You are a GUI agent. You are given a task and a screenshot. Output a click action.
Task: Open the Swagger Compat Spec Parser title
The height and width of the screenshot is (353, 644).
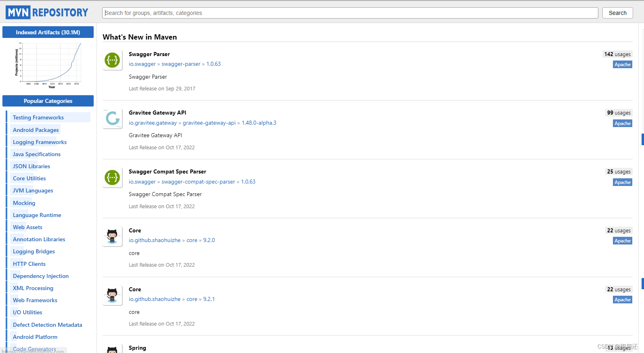tap(168, 171)
